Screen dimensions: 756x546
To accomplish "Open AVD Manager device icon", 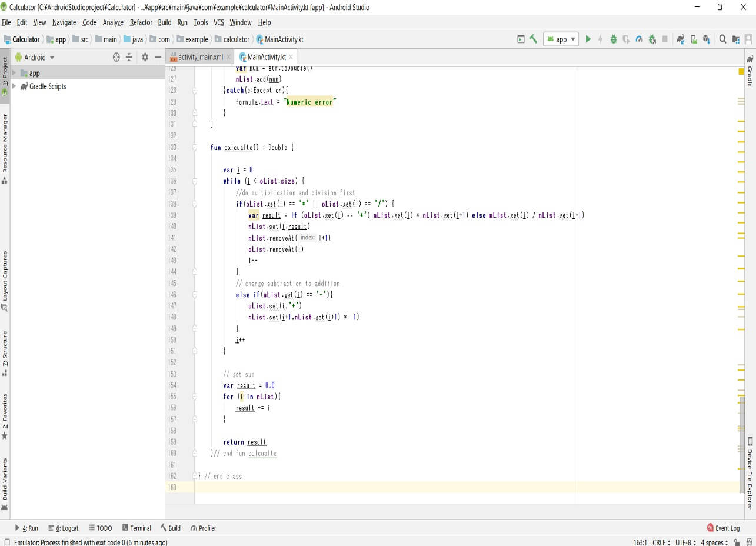I will click(694, 39).
